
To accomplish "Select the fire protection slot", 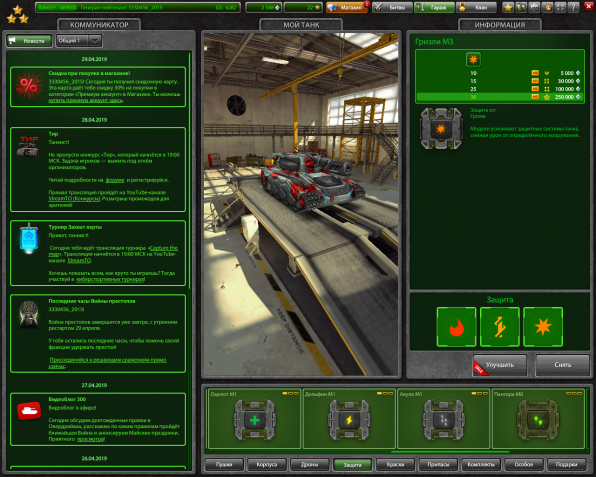I will click(x=456, y=327).
